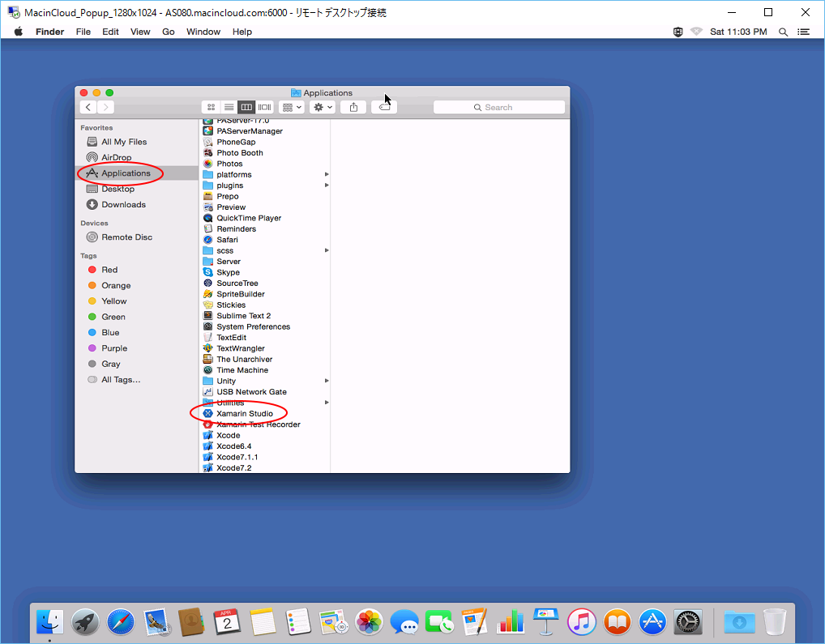Open Notification Center from menu bar

pyautogui.click(x=803, y=32)
